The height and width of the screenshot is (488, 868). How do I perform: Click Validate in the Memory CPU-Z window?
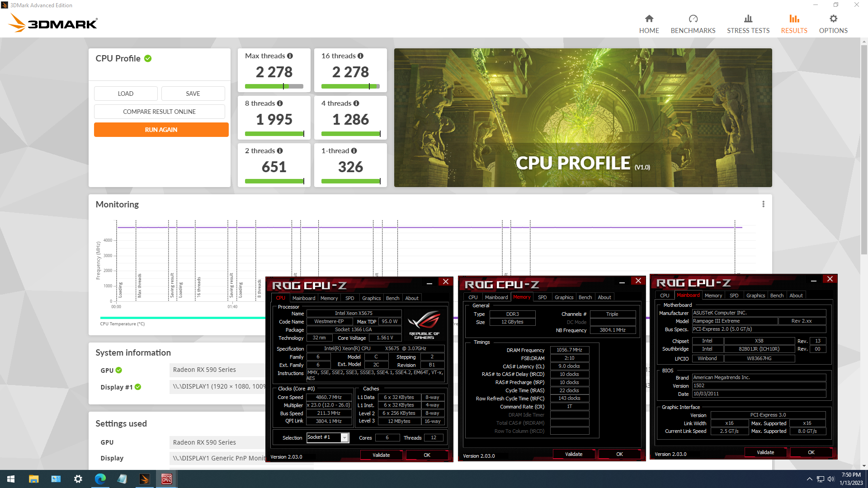pos(573,454)
